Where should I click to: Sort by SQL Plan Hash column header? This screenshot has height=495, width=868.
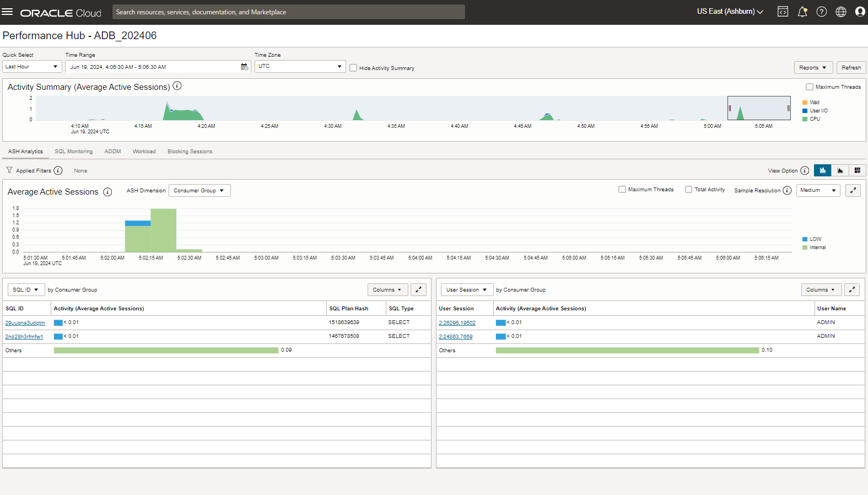348,309
